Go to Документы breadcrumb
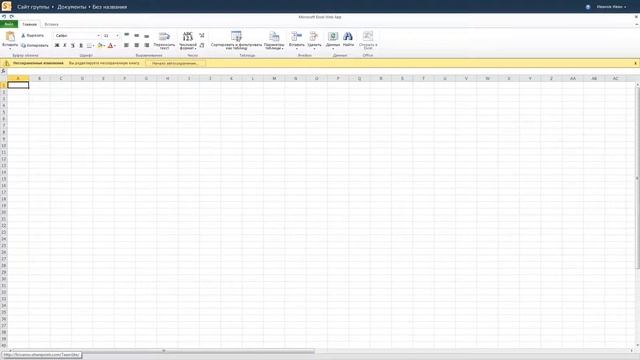This screenshot has height=360, width=640. coord(71,7)
